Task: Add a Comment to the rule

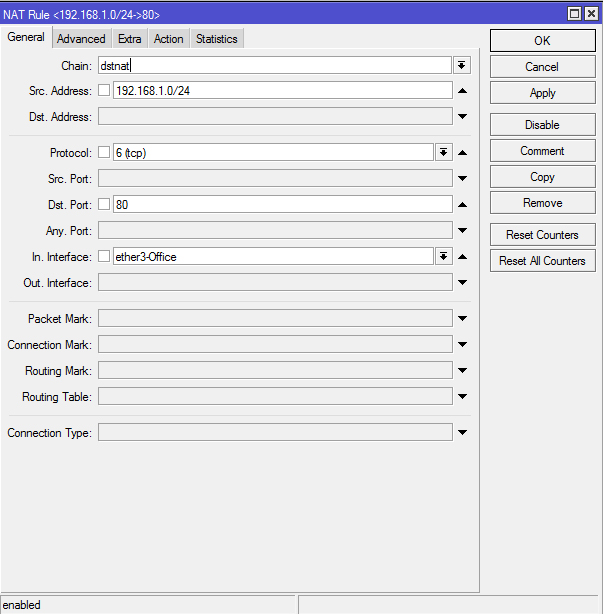Action: pyautogui.click(x=542, y=151)
